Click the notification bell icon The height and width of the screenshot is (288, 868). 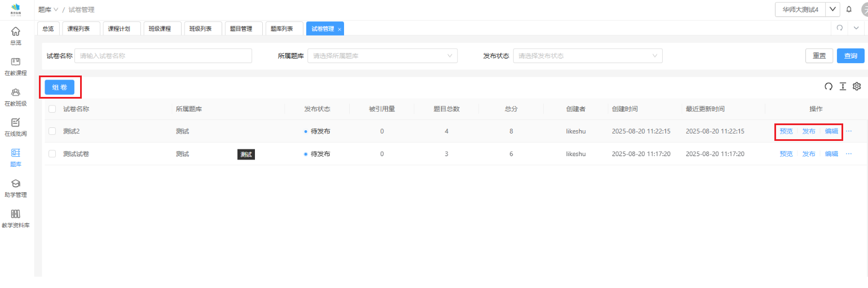coord(849,10)
